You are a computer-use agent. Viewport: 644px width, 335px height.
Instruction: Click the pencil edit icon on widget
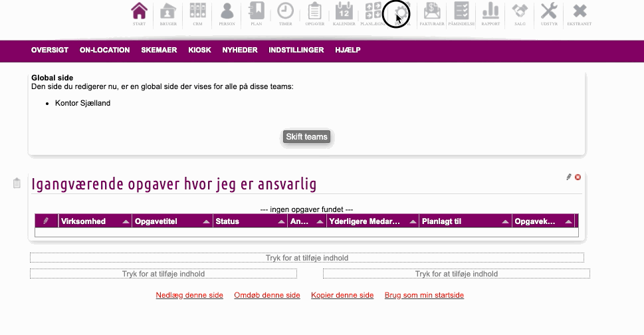(568, 177)
